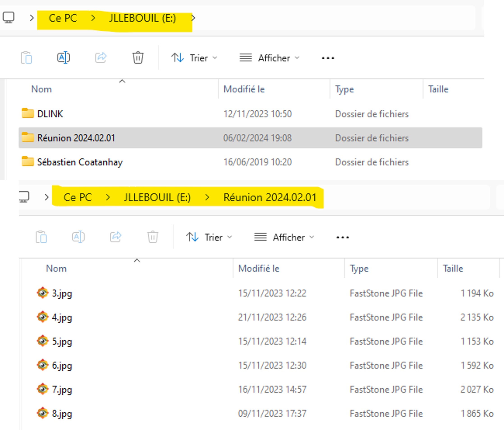Click the Sébastien Coatanhay folder icon
The height and width of the screenshot is (430, 504).
[x=28, y=161]
